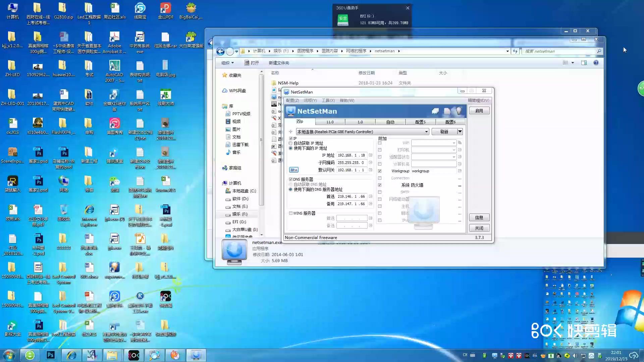
Task: Open the 组织 dropdown in Explorer toolbar
Action: point(227,63)
